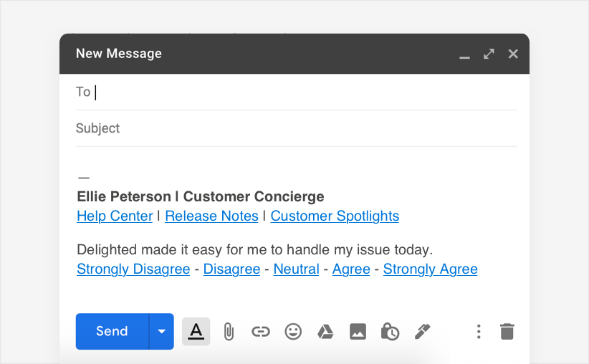
Task: Expand compose window to full screen
Action: pos(489,54)
